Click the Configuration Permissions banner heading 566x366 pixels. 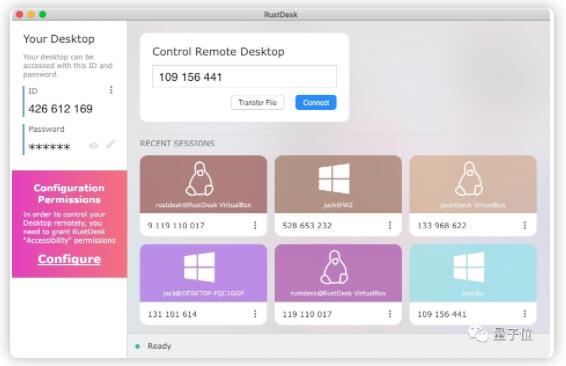click(x=69, y=194)
